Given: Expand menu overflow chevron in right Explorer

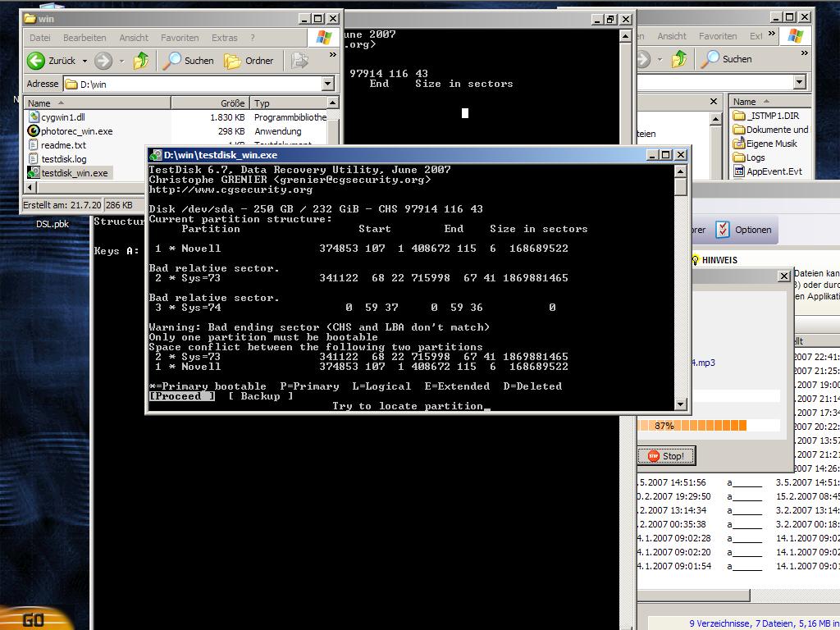Looking at the screenshot, I should 771,34.
